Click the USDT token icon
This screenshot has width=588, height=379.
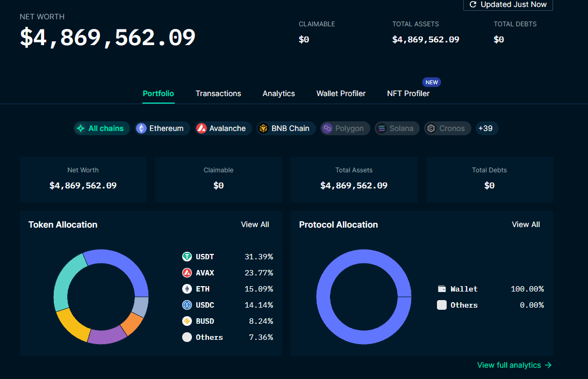coord(187,257)
